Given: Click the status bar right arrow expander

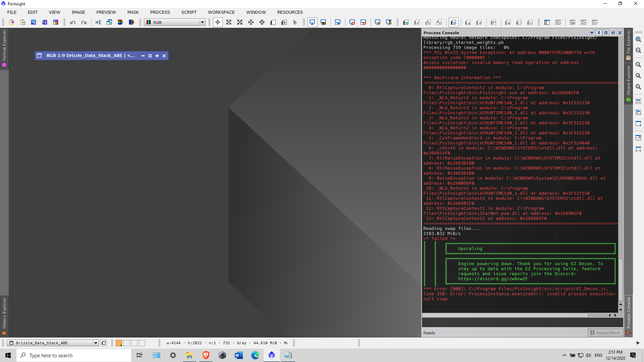Looking at the screenshot, I should 638,343.
